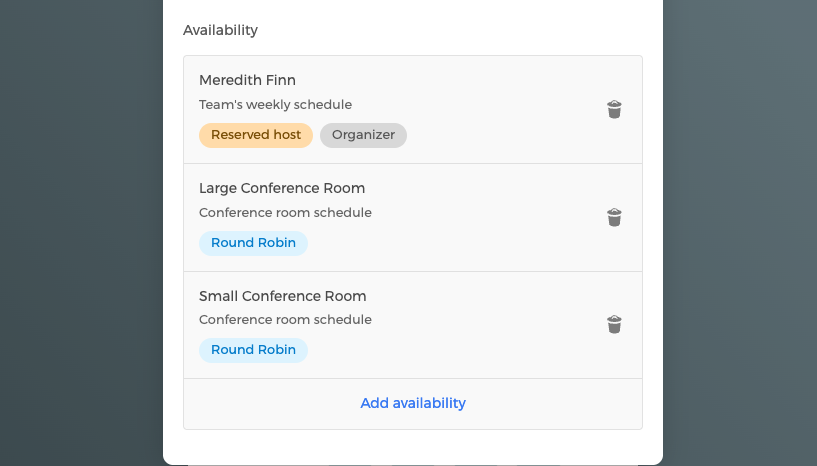Delete Meredith Finn's availability entry
The width and height of the screenshot is (817, 466).
(614, 109)
